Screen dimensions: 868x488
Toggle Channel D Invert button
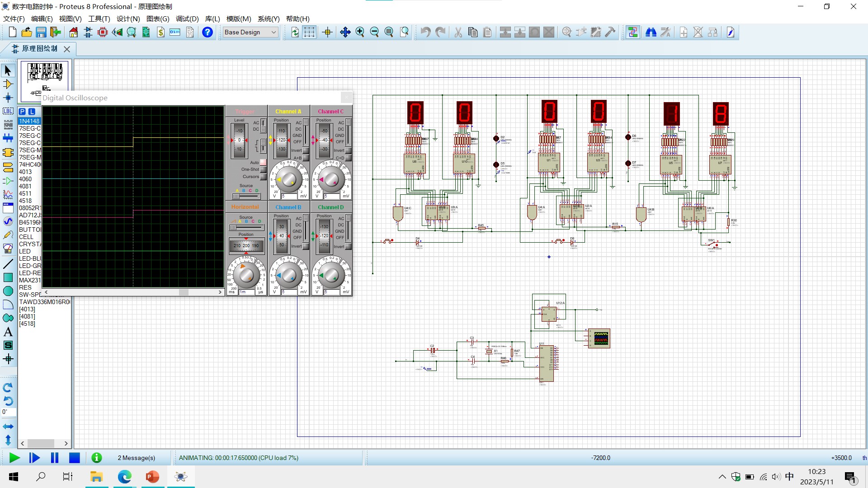pos(349,246)
